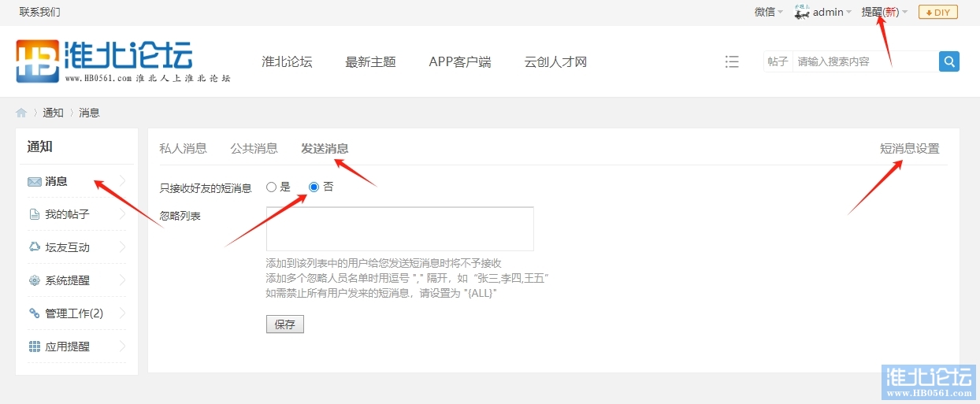980x404 pixels.
Task: Expand the 微信 dropdown
Action: (768, 12)
